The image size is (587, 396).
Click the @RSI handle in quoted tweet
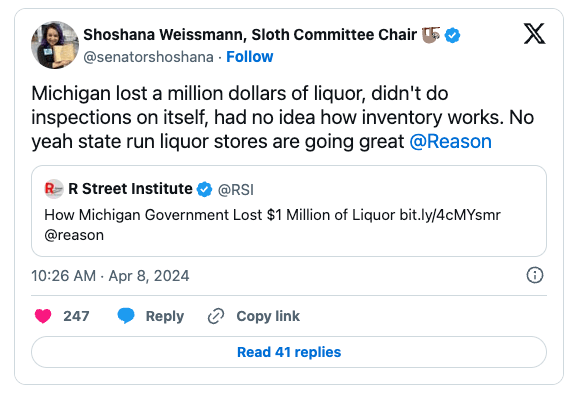[x=236, y=190]
